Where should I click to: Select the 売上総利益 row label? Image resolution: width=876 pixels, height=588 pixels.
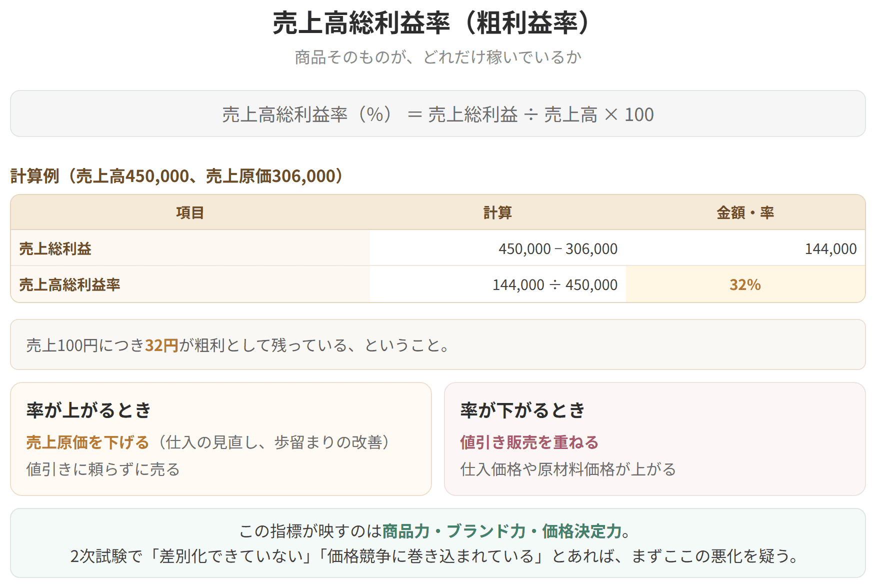point(55,248)
